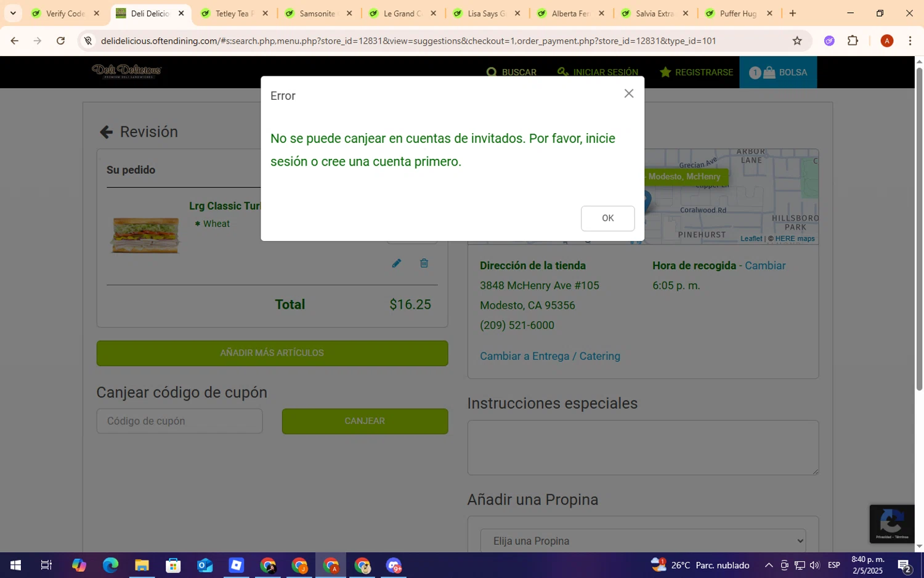
Task: Click the browser back arrow
Action: tap(15, 41)
